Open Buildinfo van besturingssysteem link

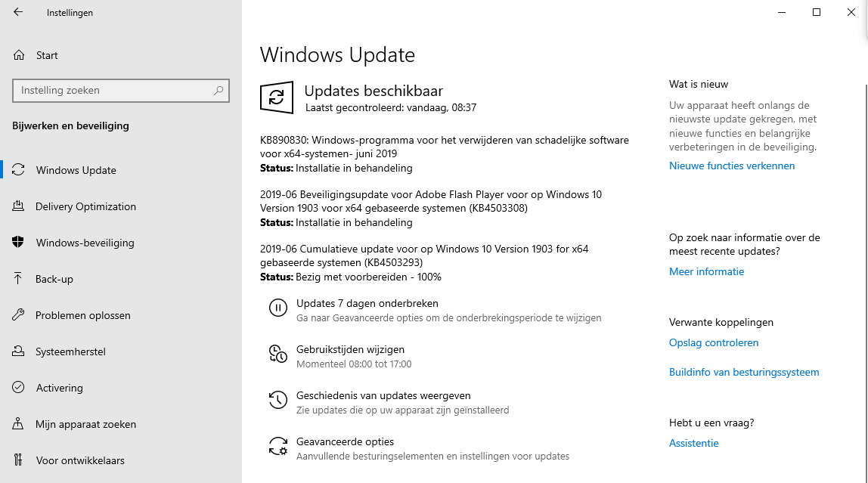pos(743,372)
